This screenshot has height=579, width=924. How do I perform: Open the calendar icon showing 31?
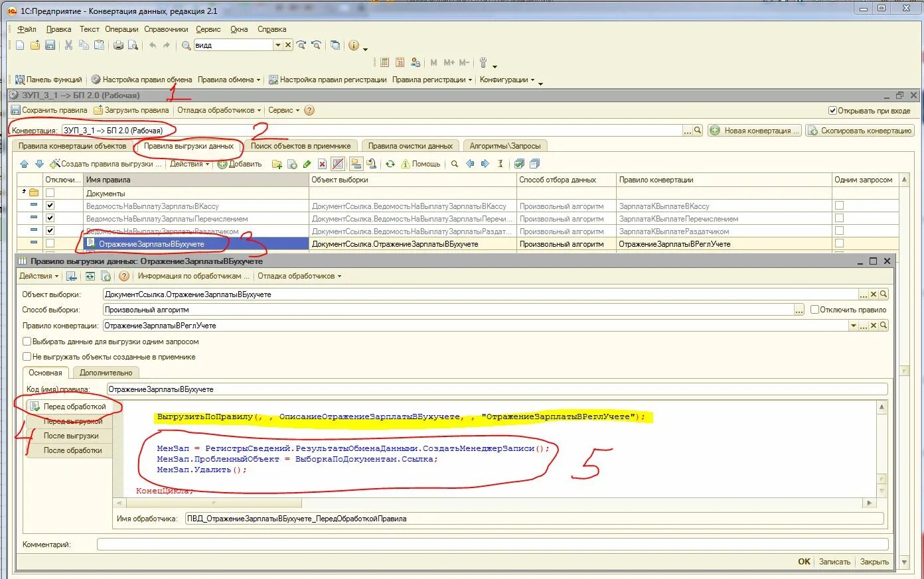pyautogui.click(x=400, y=62)
